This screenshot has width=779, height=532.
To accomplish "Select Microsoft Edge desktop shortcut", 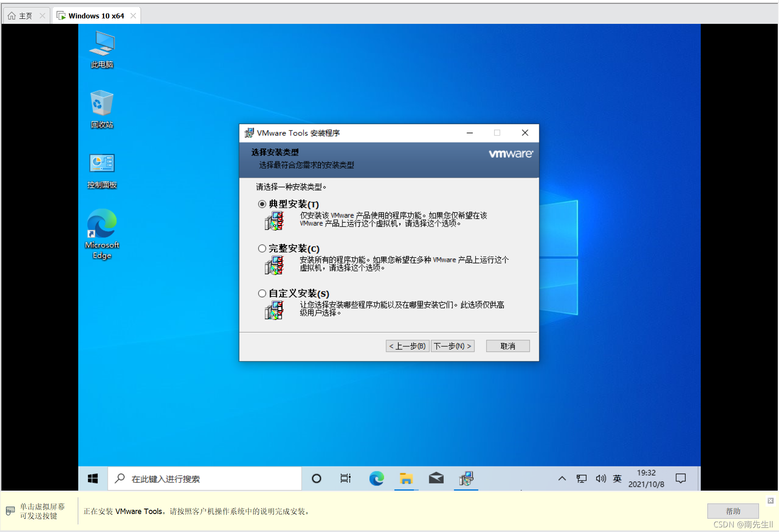I will (x=102, y=234).
